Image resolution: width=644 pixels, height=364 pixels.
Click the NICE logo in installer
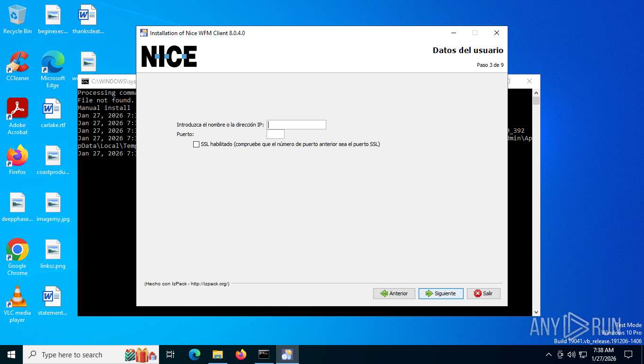click(x=169, y=56)
